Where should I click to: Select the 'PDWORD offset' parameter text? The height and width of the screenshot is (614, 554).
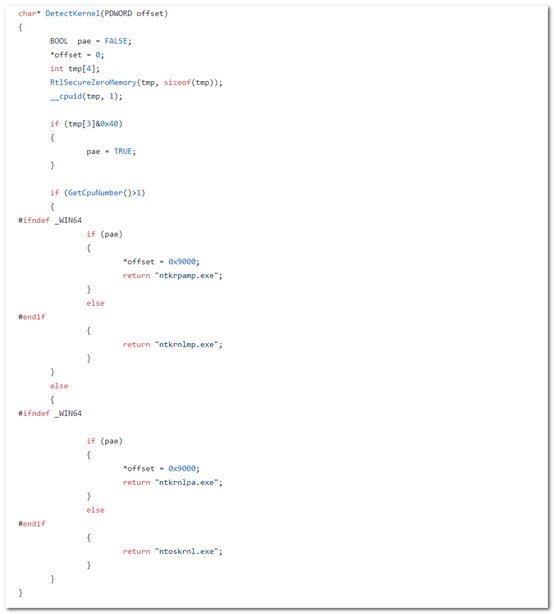[134, 13]
